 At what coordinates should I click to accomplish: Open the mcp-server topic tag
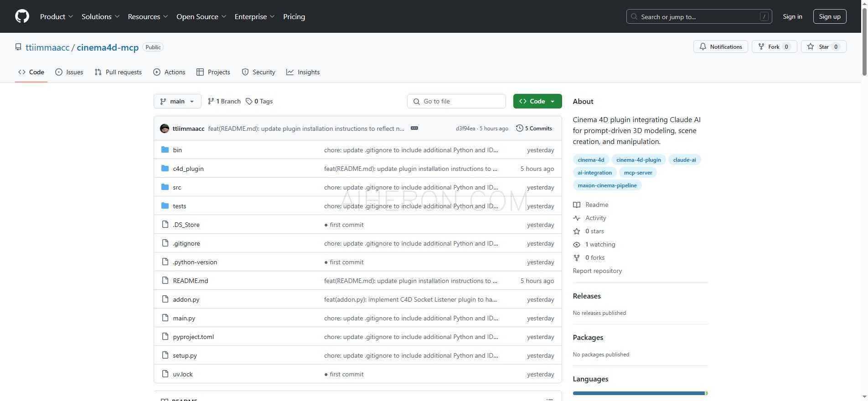click(638, 173)
